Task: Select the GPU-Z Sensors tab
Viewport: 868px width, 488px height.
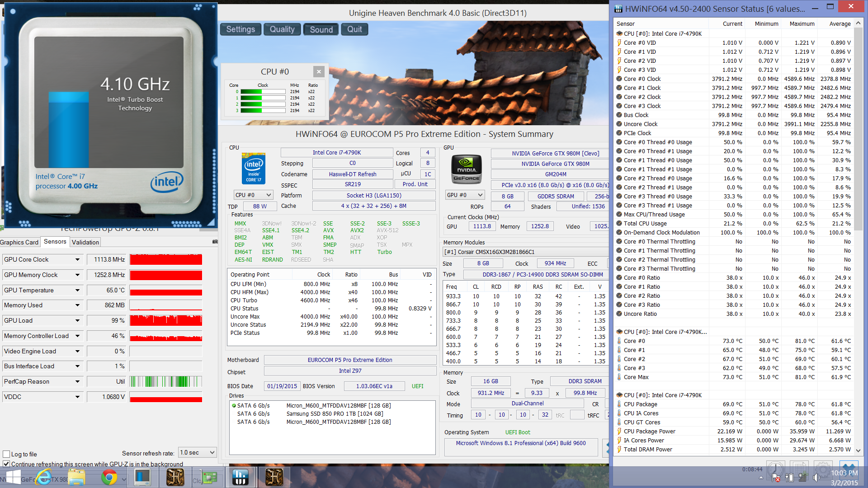Action: [x=55, y=242]
